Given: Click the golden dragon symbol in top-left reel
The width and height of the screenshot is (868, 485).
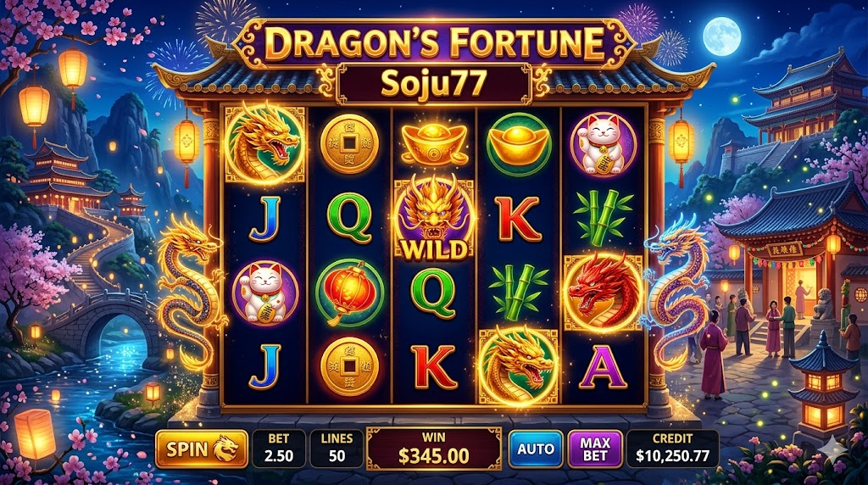Looking at the screenshot, I should 264,142.
